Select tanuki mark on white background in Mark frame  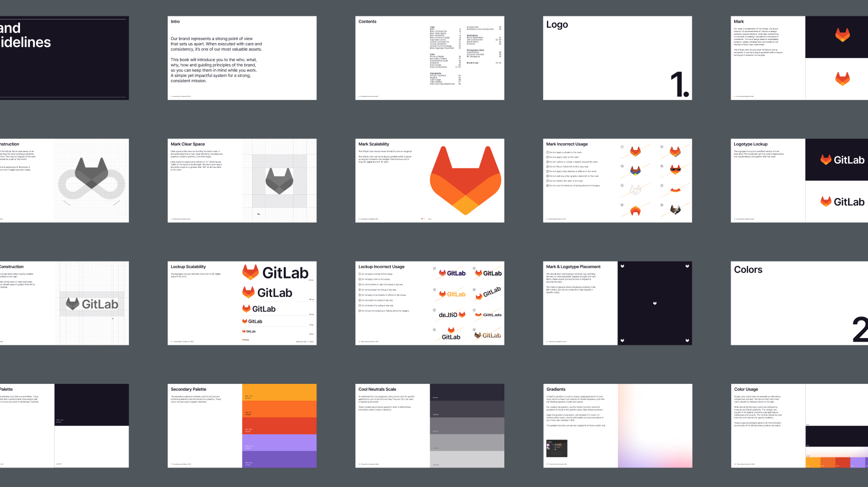(x=842, y=79)
